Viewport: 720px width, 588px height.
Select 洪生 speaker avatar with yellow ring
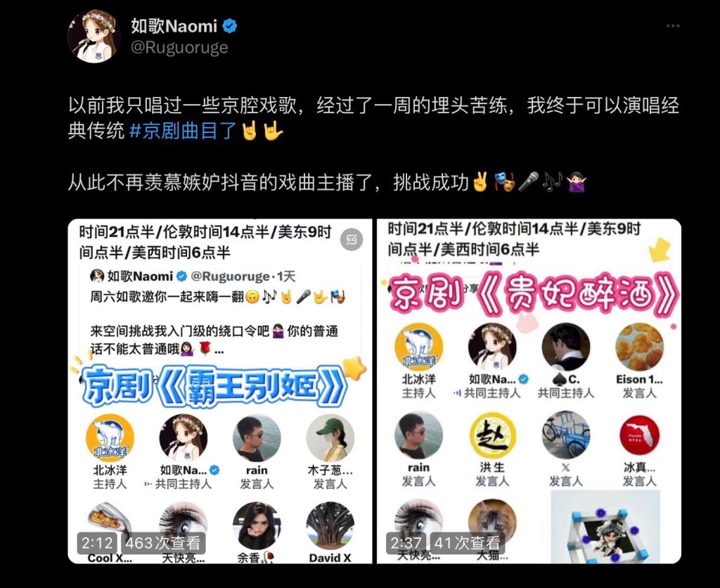tap(492, 435)
